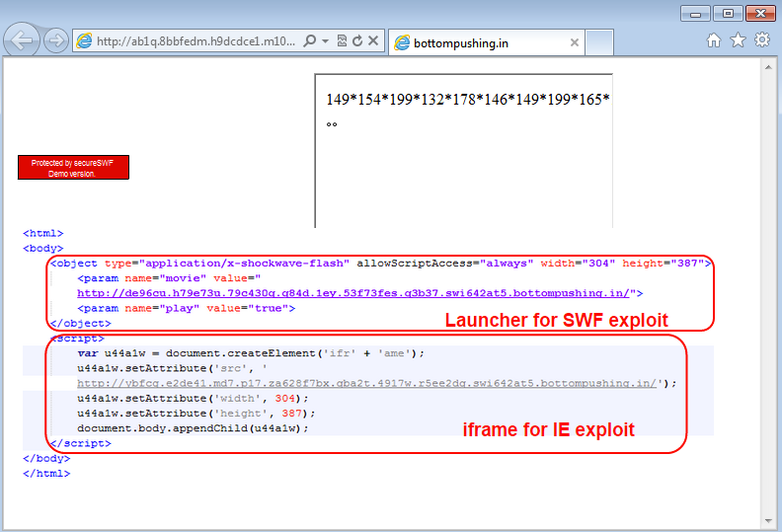This screenshot has width=782, height=532.
Task: Click the <html> opening tag text
Action: tap(42, 233)
